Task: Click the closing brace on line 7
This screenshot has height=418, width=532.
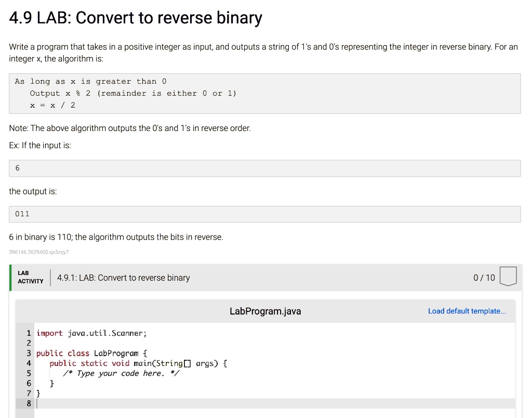Action: [38, 393]
